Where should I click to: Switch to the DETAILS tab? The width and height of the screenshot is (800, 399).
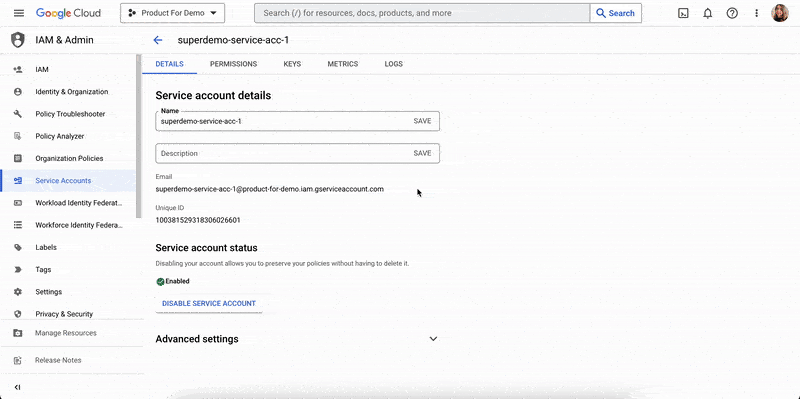169,64
